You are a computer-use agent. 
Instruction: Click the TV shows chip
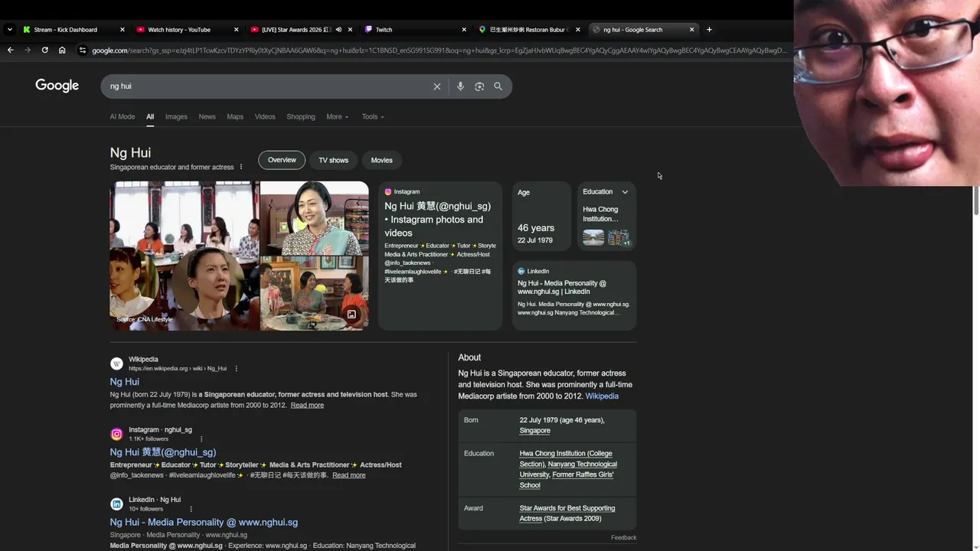pyautogui.click(x=333, y=160)
